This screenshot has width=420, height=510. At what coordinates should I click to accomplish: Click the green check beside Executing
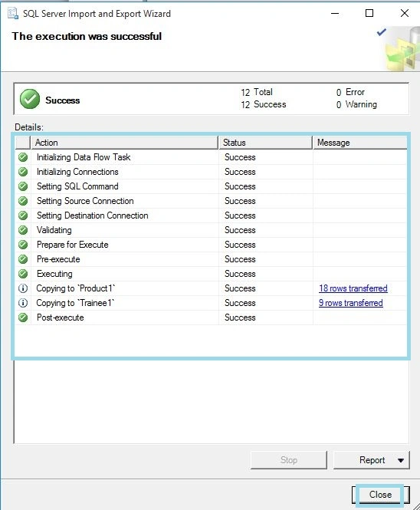(x=23, y=274)
